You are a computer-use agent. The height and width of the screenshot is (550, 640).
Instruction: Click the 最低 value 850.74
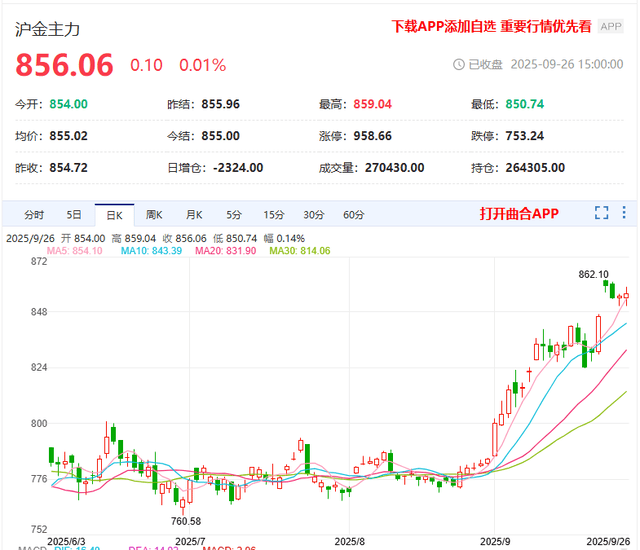pyautogui.click(x=524, y=104)
